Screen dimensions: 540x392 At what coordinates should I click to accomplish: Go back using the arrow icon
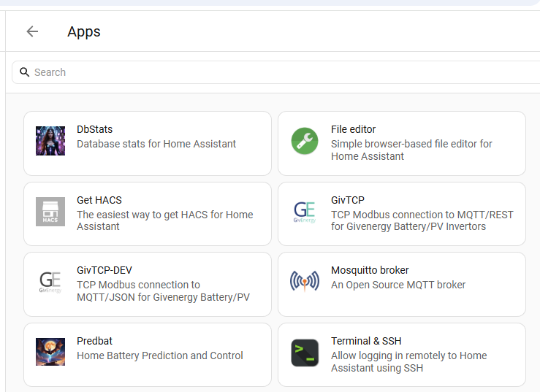(x=32, y=31)
